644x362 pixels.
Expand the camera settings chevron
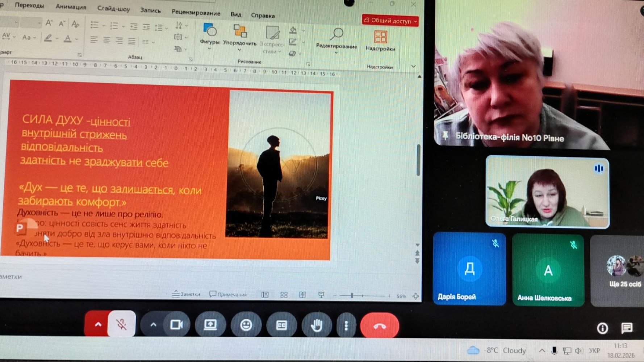pos(153,324)
